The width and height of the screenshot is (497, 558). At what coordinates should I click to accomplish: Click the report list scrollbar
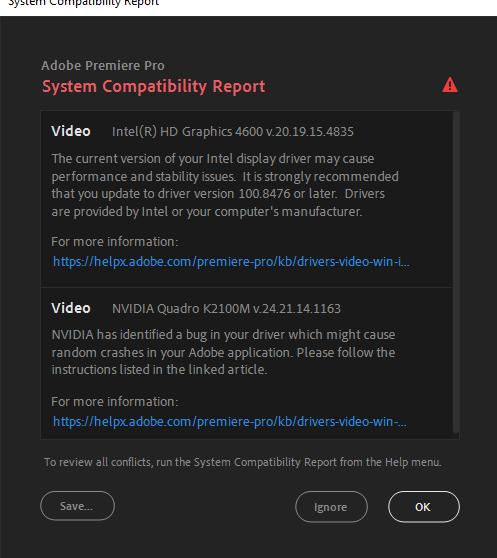pos(456,272)
